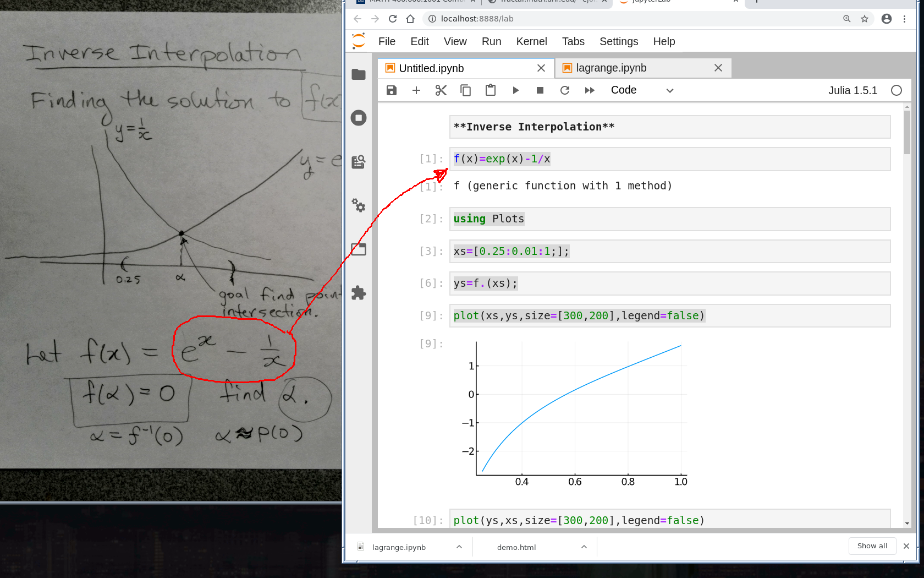
Task: Paste cell from clipboard icon
Action: point(490,90)
